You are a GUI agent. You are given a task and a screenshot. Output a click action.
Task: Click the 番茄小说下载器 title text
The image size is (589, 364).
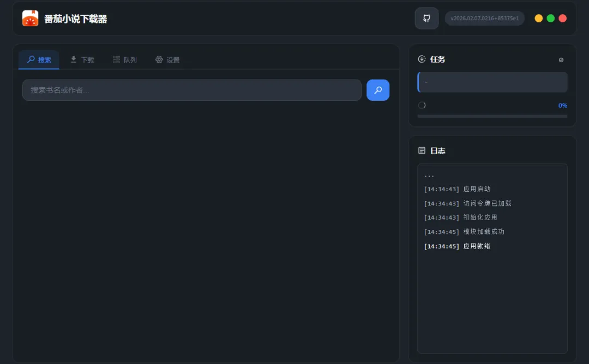[x=75, y=19]
